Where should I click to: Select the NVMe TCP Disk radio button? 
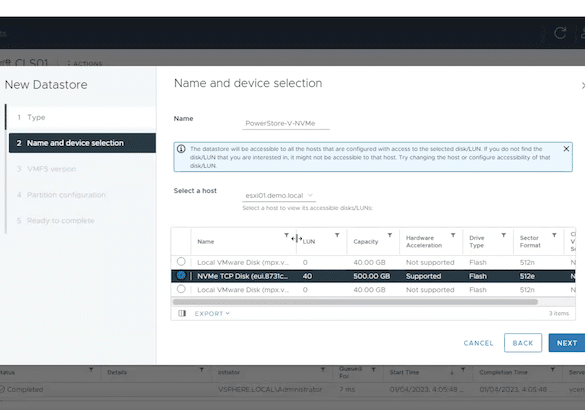click(181, 275)
